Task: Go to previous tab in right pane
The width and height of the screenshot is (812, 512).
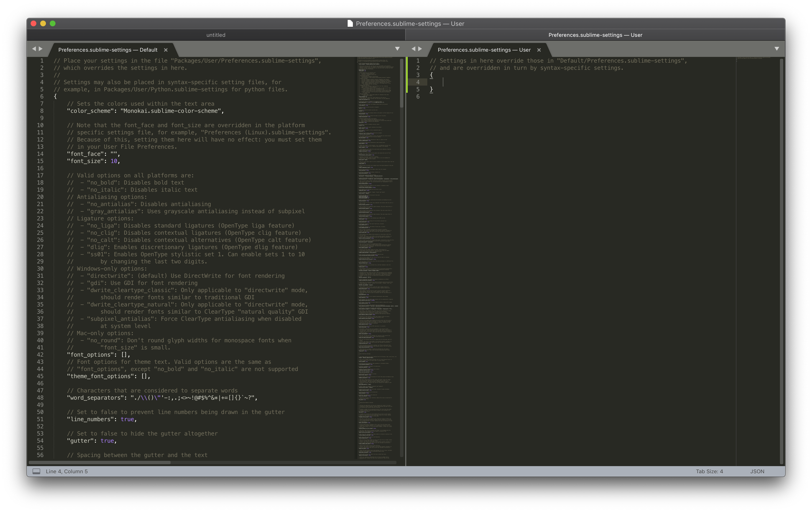Action: pos(413,49)
